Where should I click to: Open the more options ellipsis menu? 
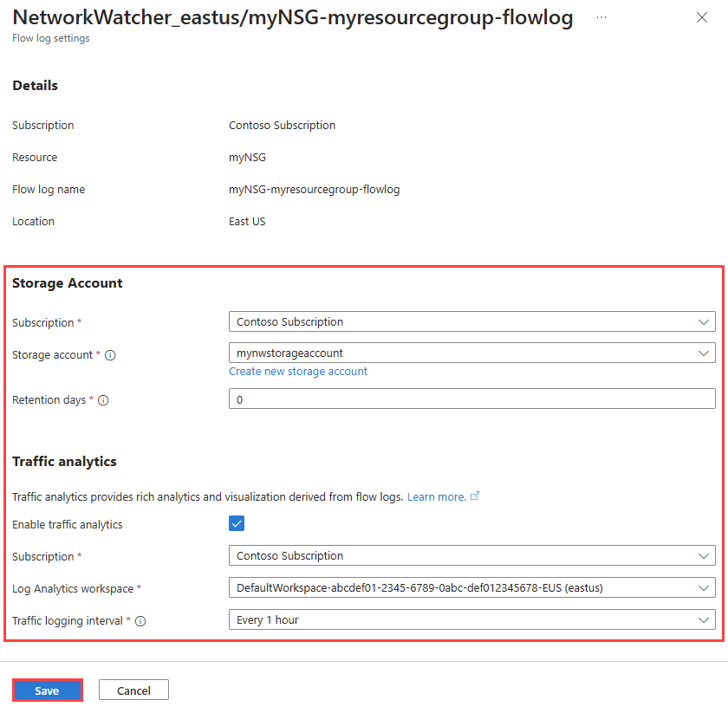[x=601, y=17]
